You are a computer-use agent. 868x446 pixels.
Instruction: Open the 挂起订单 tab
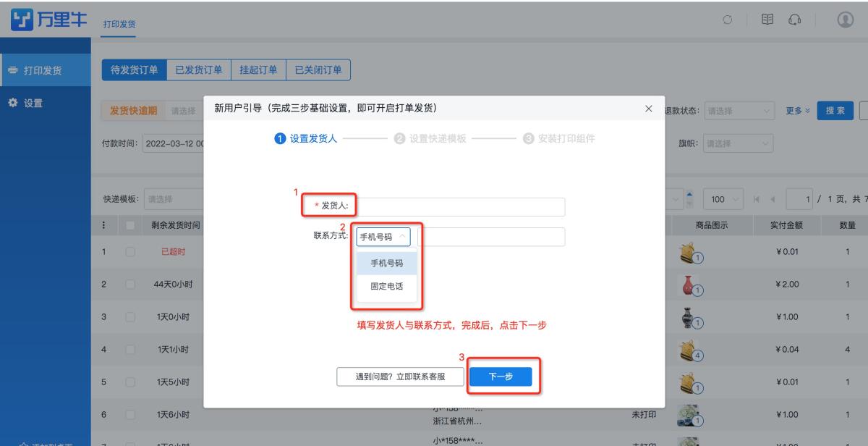click(258, 70)
